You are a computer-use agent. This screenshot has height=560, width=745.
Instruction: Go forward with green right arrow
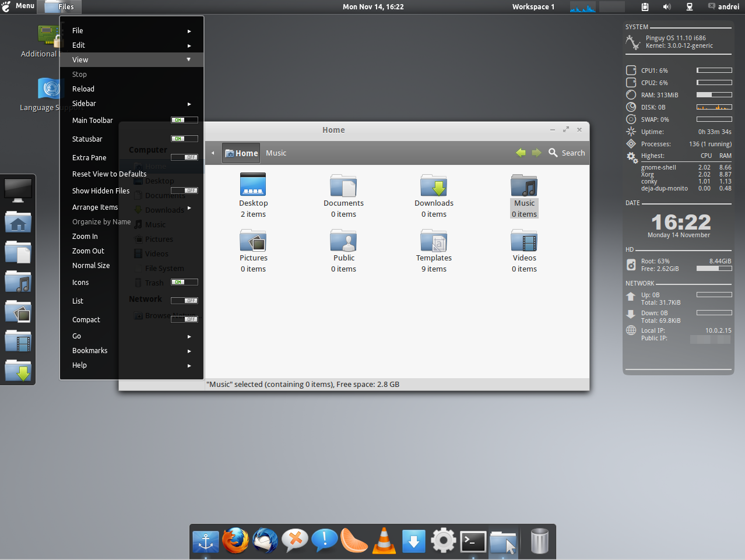pos(536,153)
